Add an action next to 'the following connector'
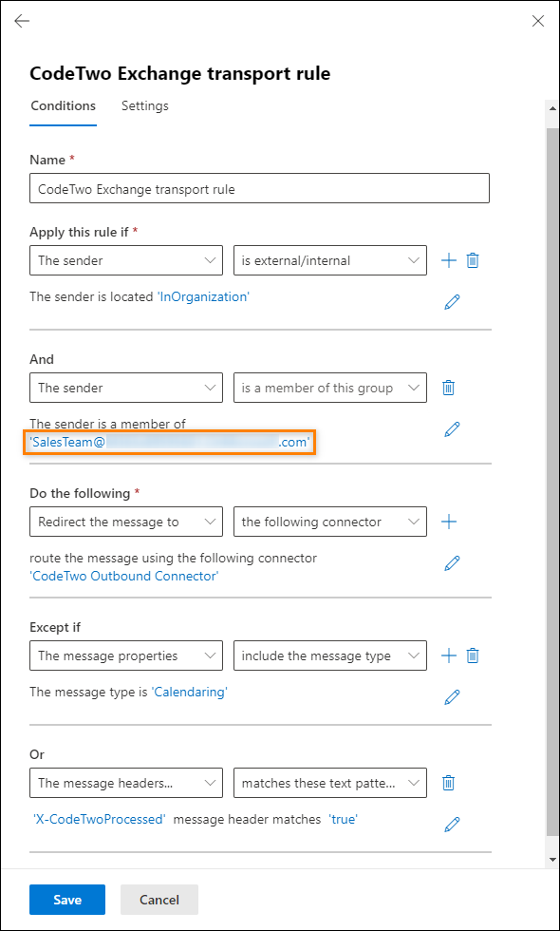 (448, 522)
